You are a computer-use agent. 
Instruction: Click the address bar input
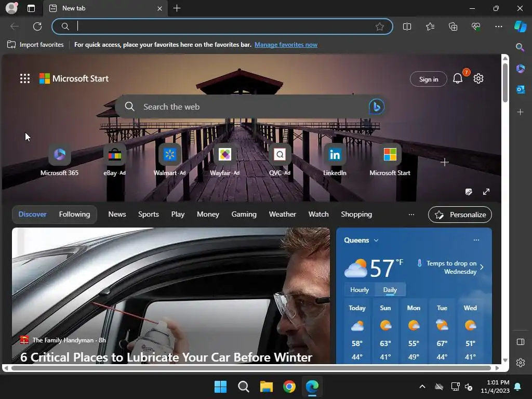pos(222,26)
